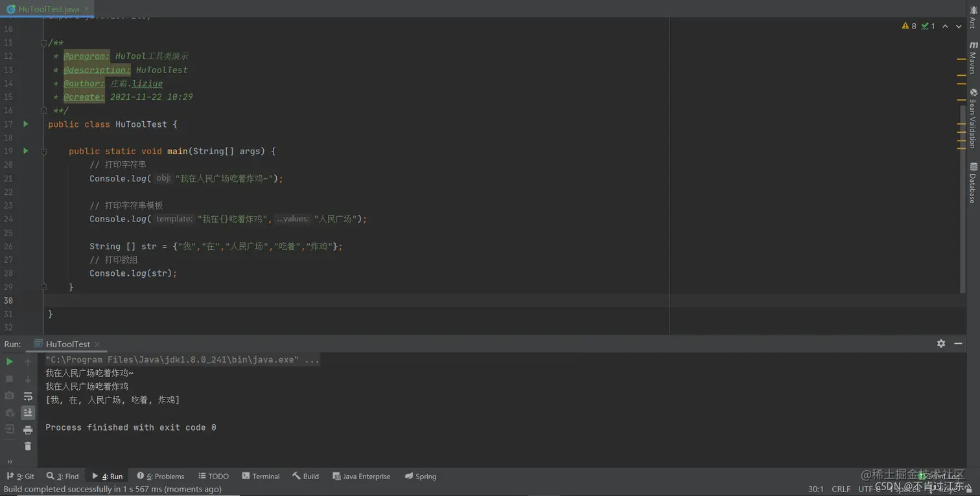
Task: Click the yellow warning indicator showing 8
Action: [909, 26]
